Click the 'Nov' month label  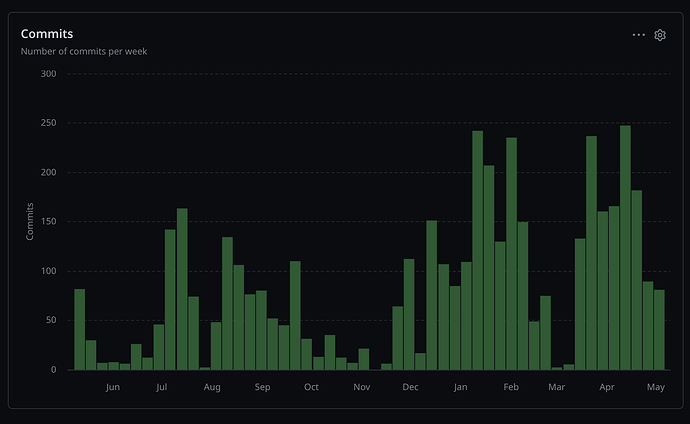[361, 387]
